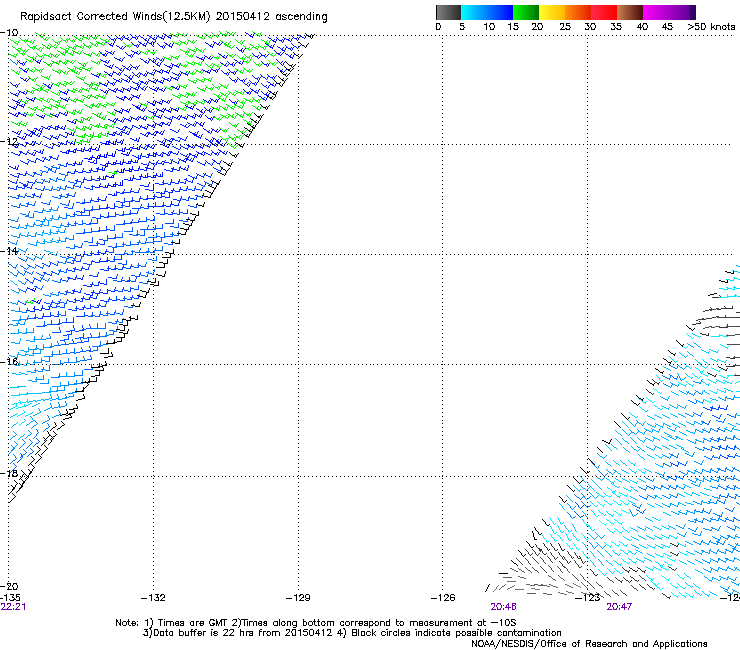This screenshot has height=650, width=740.
Task: Click the longitude label '-135'
Action: coord(10,598)
